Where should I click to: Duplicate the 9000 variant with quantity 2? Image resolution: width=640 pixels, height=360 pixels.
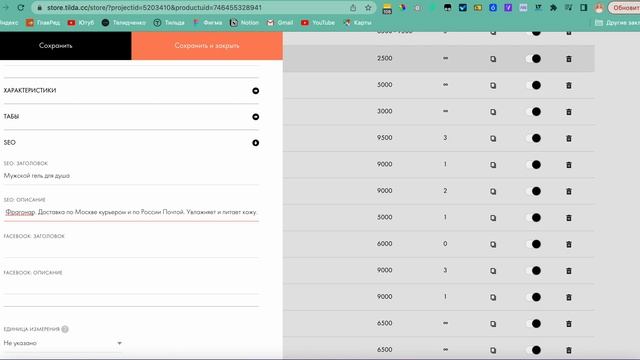493,191
